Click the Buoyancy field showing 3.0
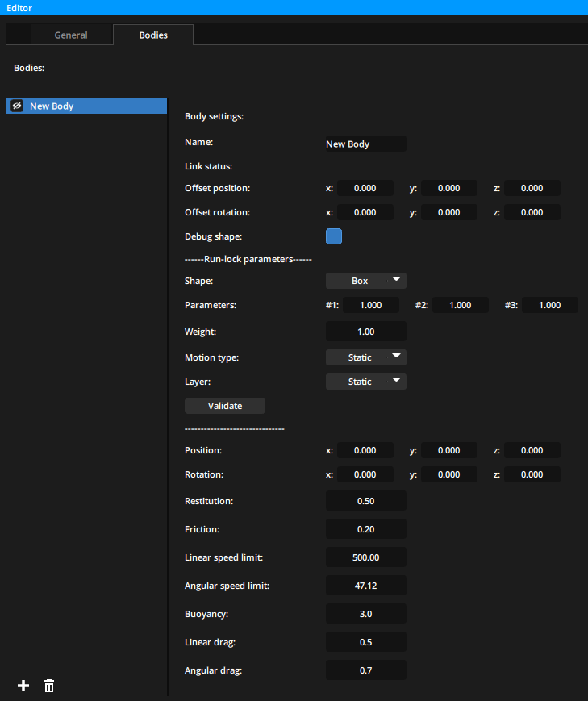 (365, 613)
